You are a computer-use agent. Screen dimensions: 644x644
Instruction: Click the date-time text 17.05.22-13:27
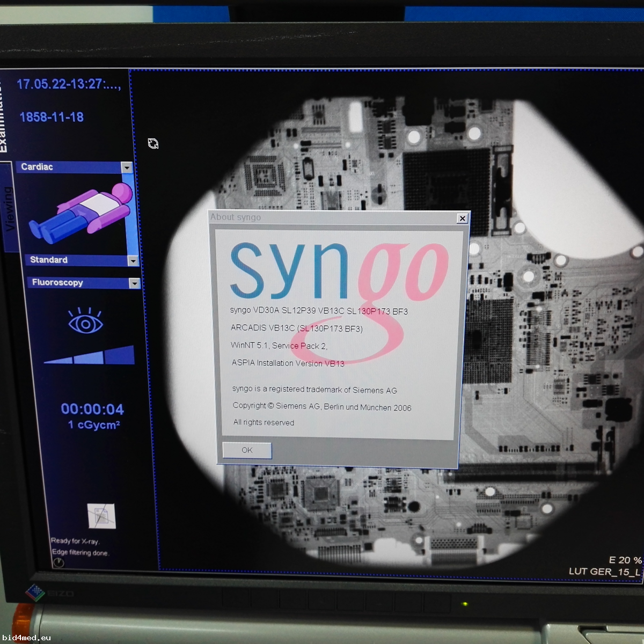[69, 84]
